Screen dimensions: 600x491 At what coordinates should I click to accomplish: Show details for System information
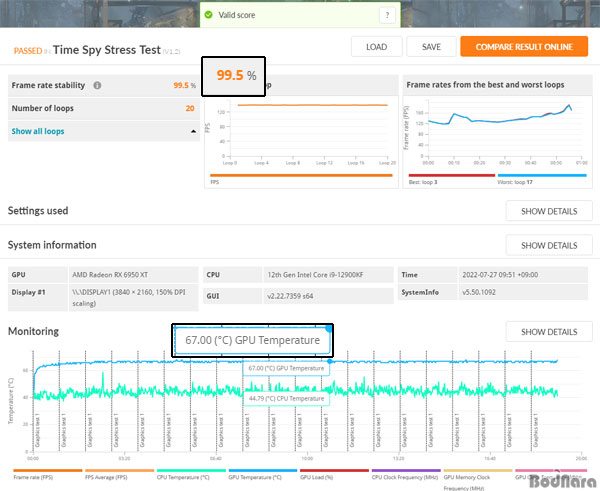point(548,245)
